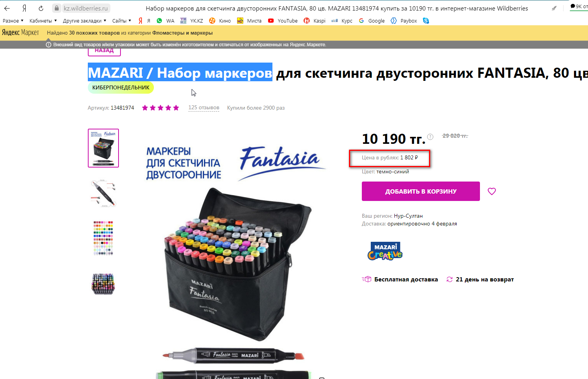Add product to favorites with heart icon
Image resolution: width=588 pixels, height=379 pixels.
[x=492, y=191]
